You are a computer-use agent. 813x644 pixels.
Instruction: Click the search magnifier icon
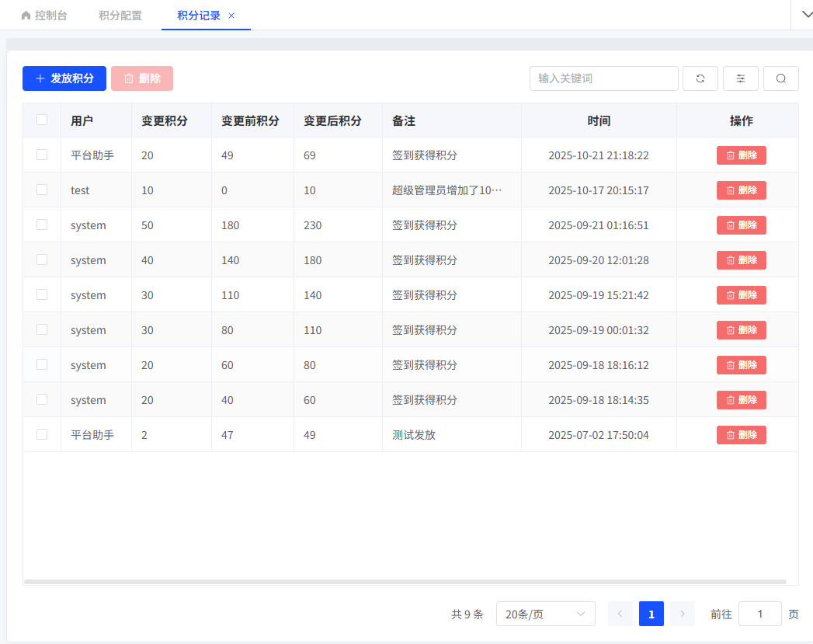pyautogui.click(x=780, y=78)
